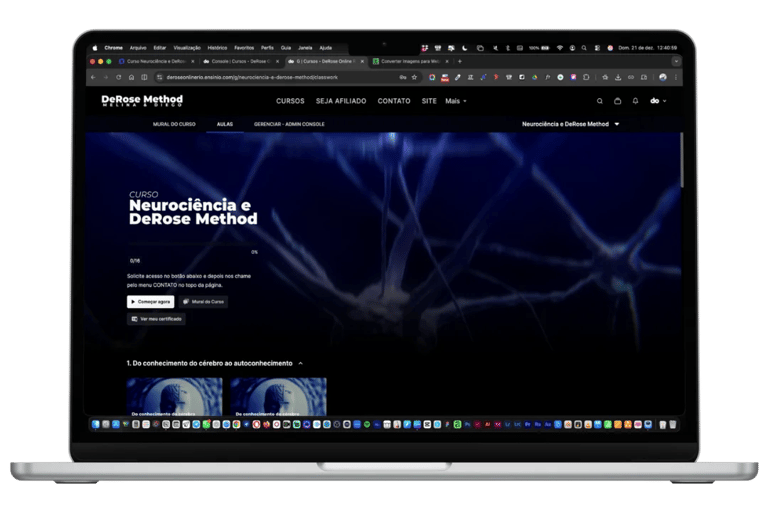
Task: Open the tab search chevron in Chrome
Action: [676, 61]
